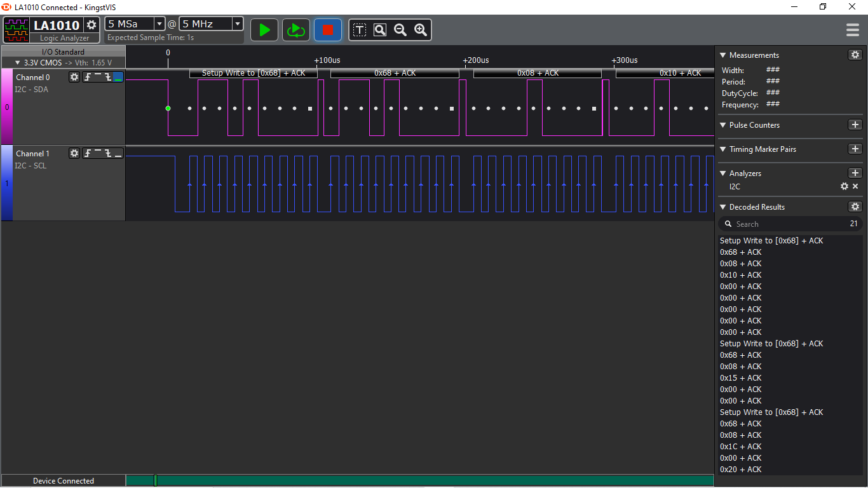Start repeated capture with loop play button
The height and width of the screenshot is (488, 868).
click(295, 30)
